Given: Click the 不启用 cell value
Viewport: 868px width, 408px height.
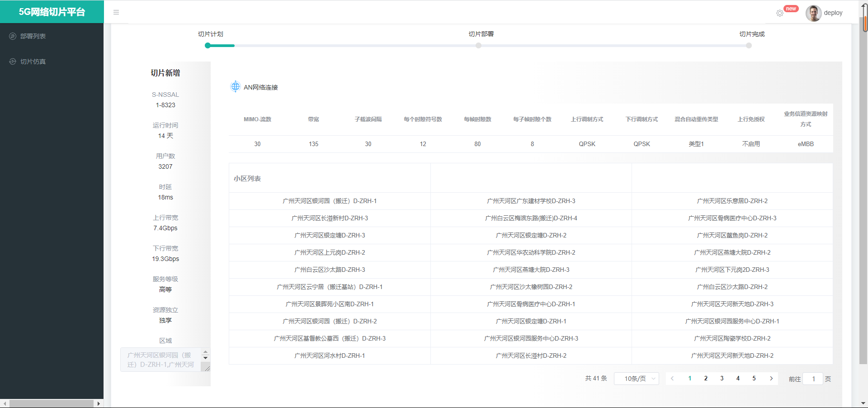Looking at the screenshot, I should [751, 144].
